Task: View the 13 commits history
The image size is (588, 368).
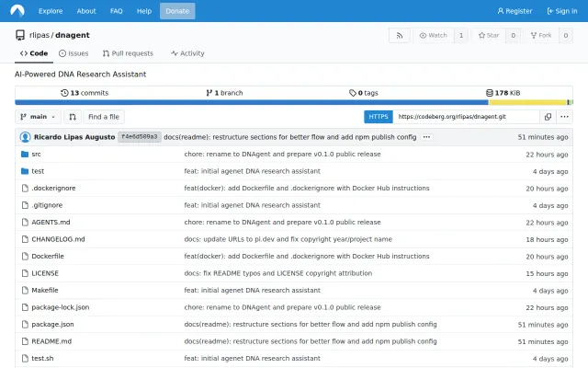Action: tap(85, 93)
